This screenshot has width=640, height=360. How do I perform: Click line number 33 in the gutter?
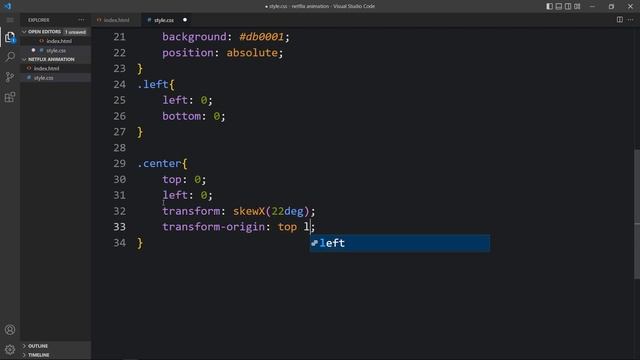tap(120, 227)
